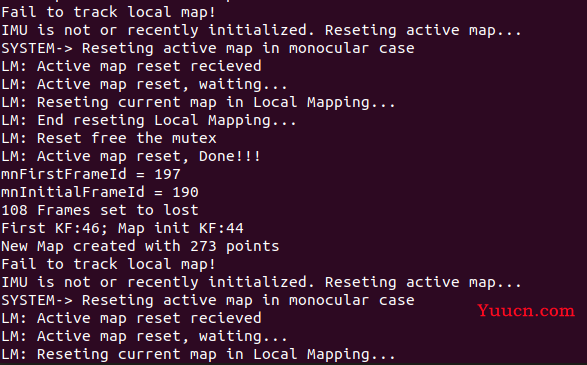Click the "mnInitialFrameId = 190" line
Image resolution: width=587 pixels, height=365 pixels.
point(100,192)
